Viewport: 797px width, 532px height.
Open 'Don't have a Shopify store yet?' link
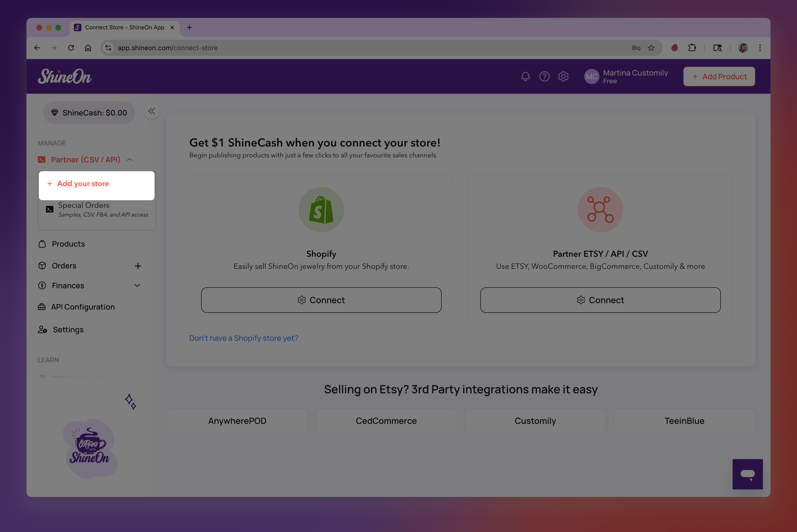pos(244,338)
